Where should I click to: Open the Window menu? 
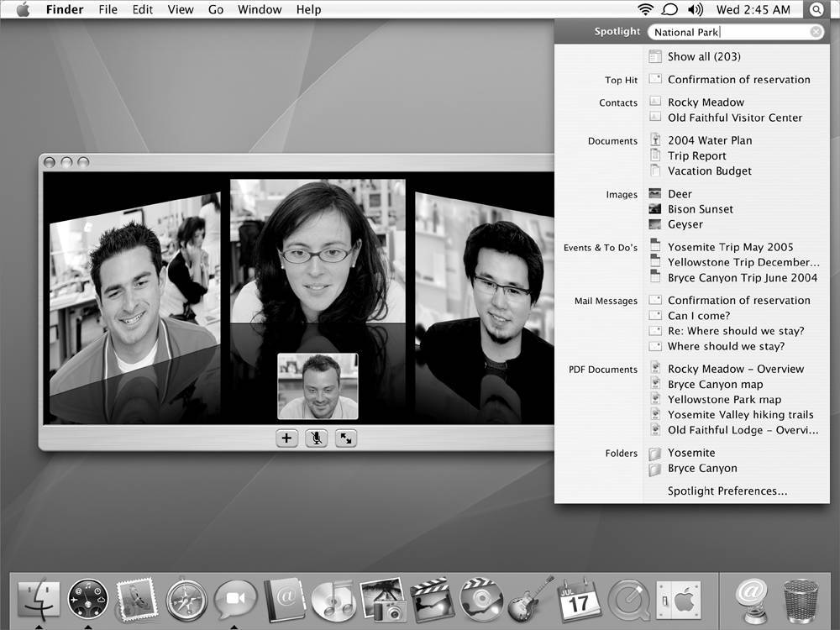[260, 9]
